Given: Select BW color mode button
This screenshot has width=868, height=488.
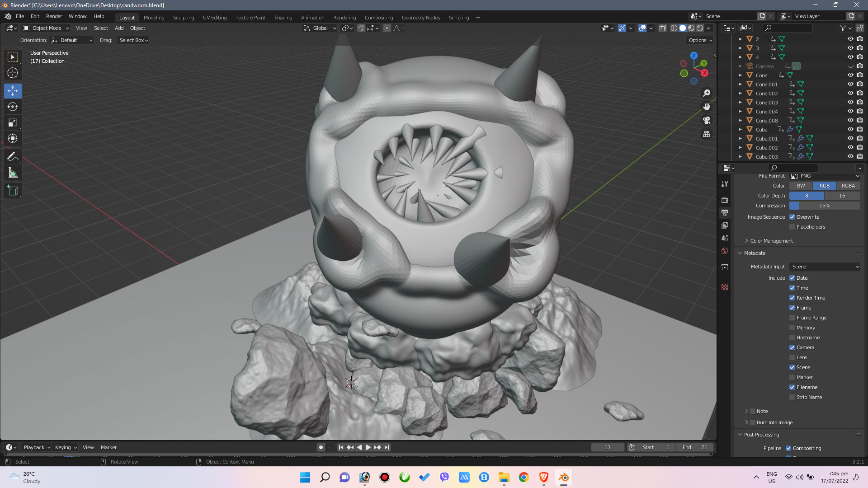Looking at the screenshot, I should (x=801, y=186).
